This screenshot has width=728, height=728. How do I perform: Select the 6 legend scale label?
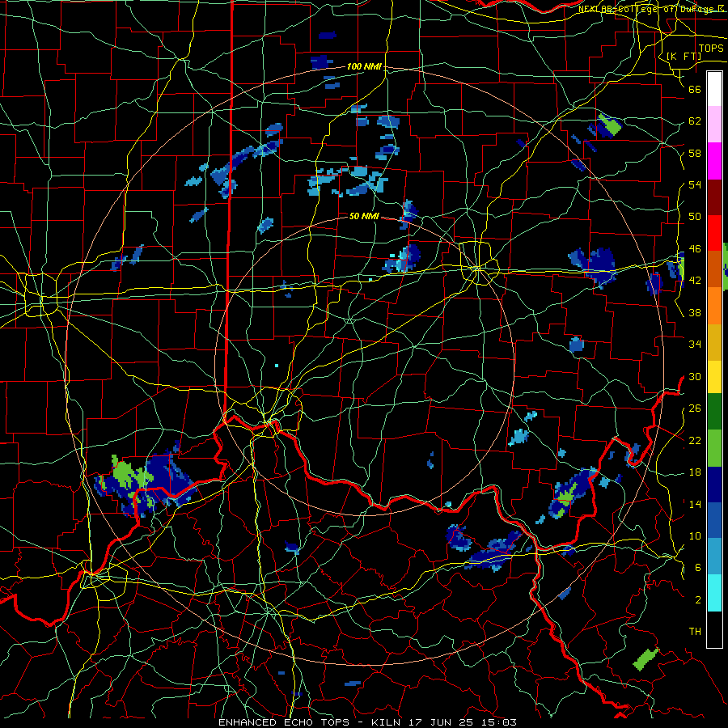(x=698, y=568)
